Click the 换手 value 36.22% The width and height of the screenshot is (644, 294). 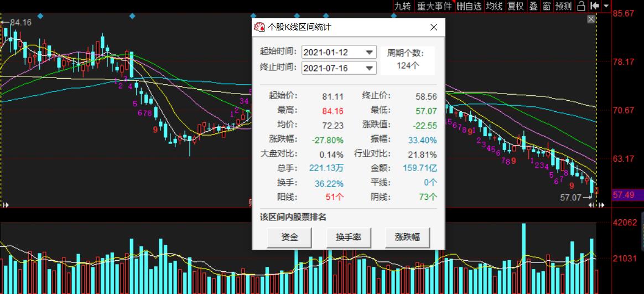click(x=329, y=183)
